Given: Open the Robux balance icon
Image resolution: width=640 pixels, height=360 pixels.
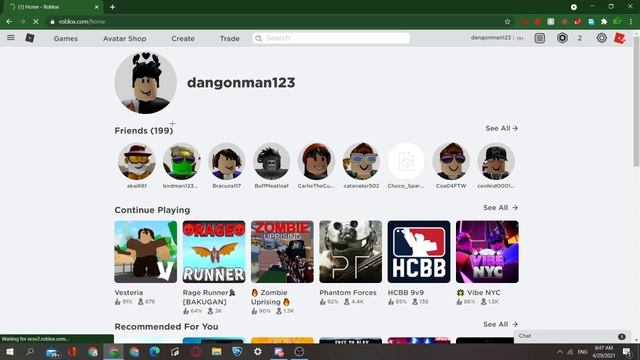Looking at the screenshot, I should 562,38.
